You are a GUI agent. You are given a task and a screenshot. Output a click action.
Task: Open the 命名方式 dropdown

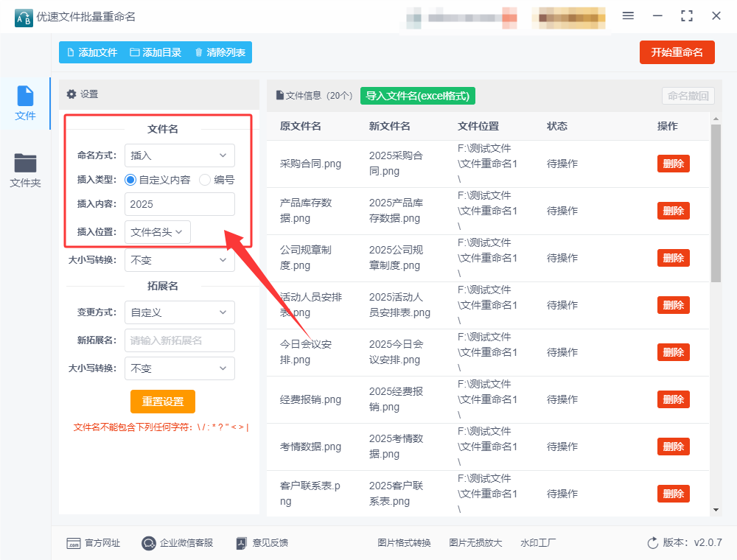point(180,155)
